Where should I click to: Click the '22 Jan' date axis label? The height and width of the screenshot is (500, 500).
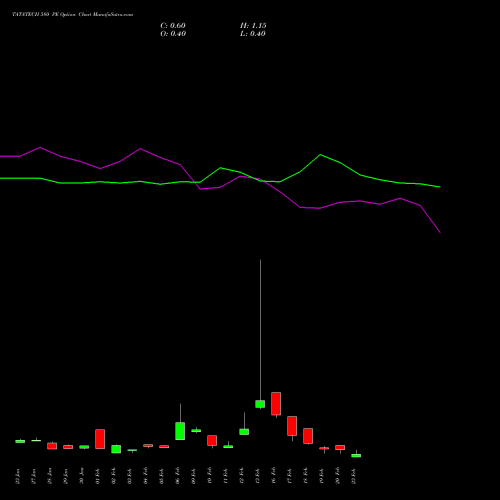click(18, 476)
